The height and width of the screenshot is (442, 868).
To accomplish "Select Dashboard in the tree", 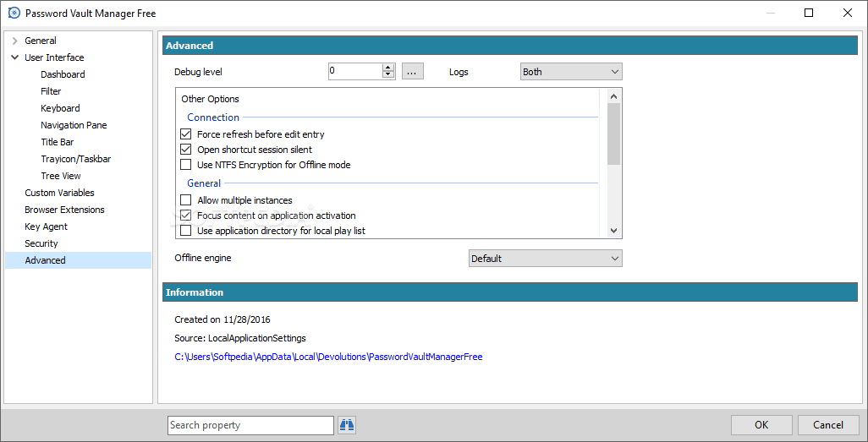I will 63,74.
